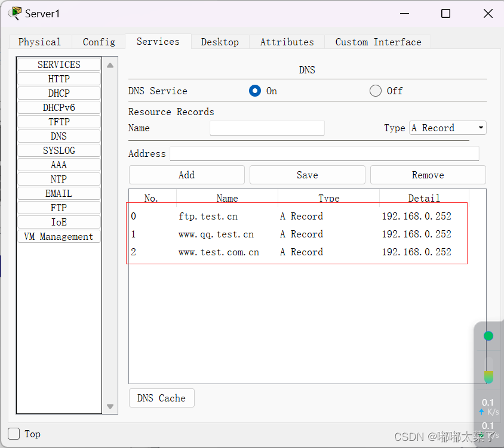504x448 pixels.
Task: Click services list scroll down arrow
Action: coord(110,407)
